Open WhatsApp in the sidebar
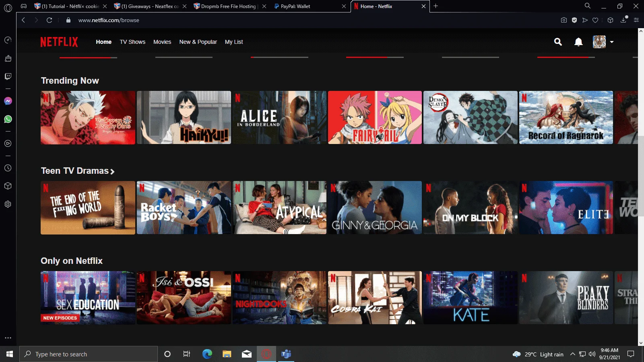This screenshot has height=362, width=644. 8,119
